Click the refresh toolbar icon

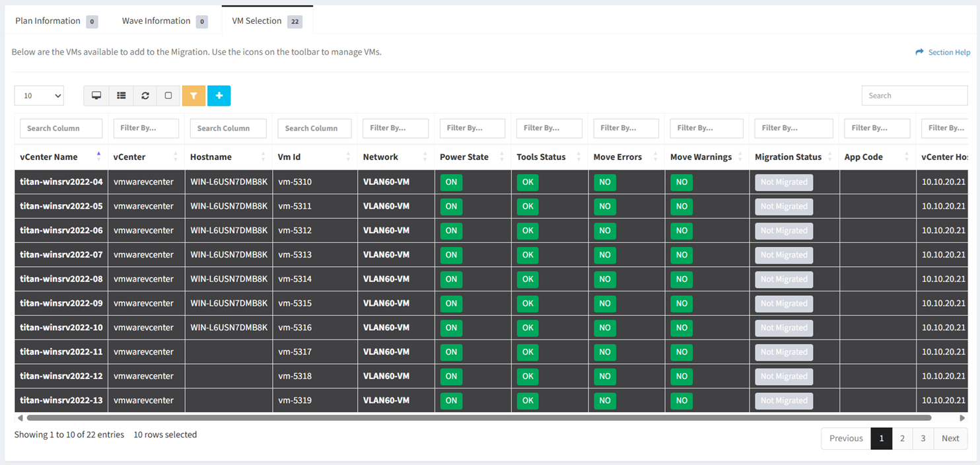(145, 96)
